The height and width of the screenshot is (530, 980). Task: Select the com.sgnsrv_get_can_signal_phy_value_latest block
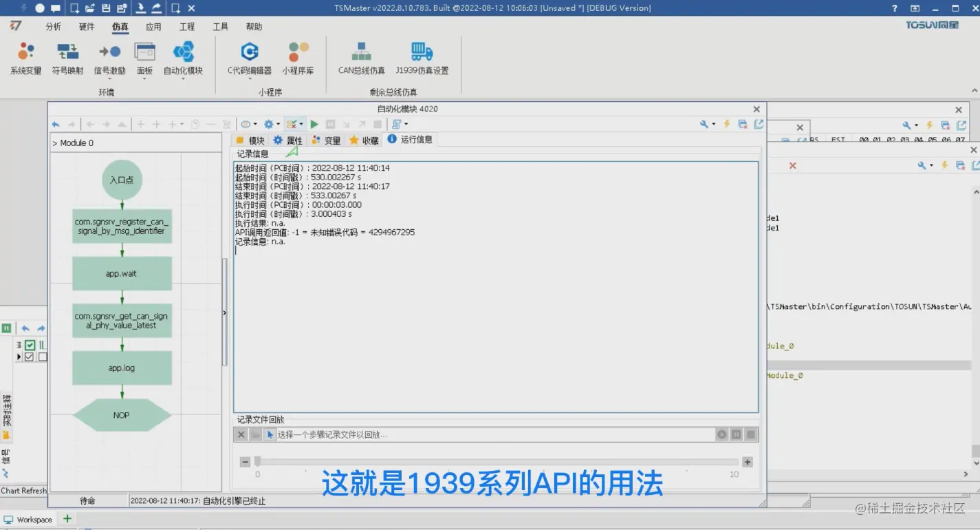point(122,321)
